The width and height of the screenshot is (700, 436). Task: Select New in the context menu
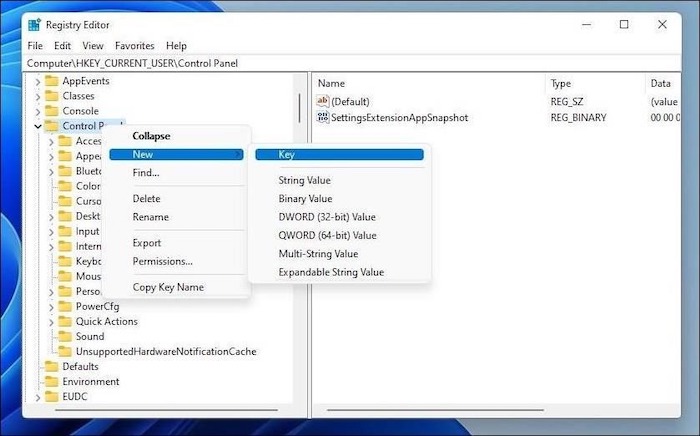click(176, 154)
